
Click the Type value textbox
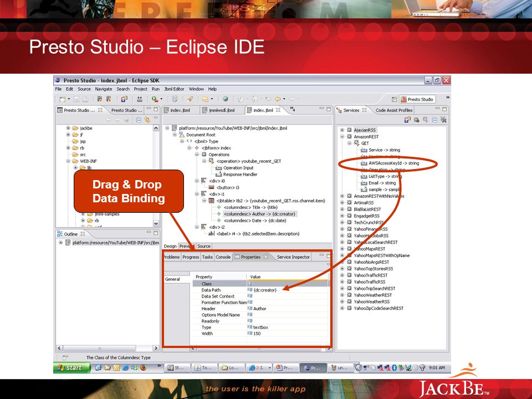[x=260, y=328]
